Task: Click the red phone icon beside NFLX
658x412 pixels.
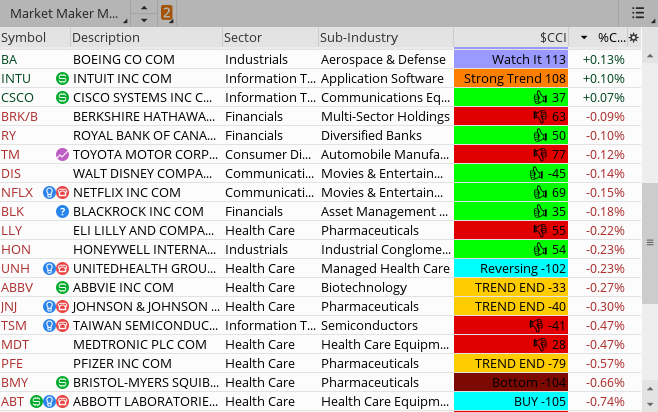Action: (x=62, y=192)
